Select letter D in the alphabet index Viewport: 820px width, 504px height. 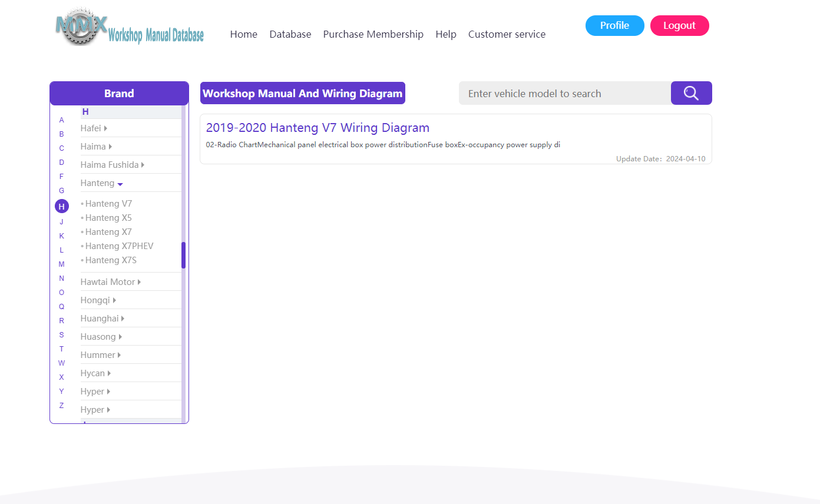61,163
